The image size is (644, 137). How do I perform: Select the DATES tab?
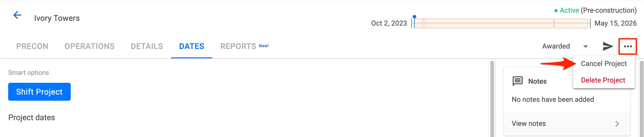(x=191, y=46)
